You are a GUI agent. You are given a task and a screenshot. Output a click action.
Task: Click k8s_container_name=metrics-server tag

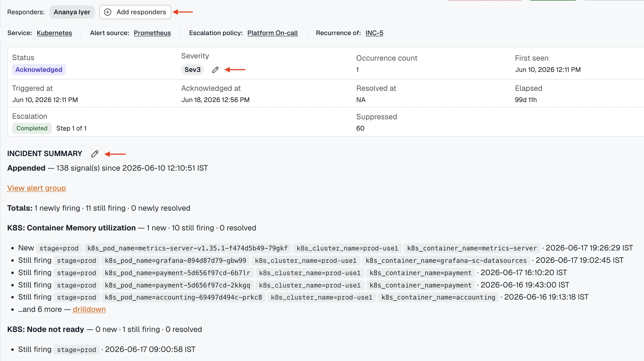472,248
